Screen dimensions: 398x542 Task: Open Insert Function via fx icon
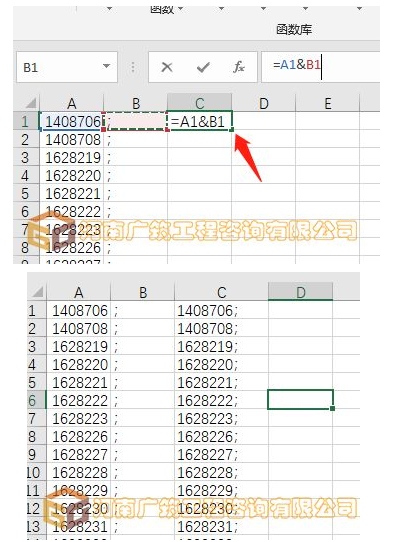coord(239,67)
